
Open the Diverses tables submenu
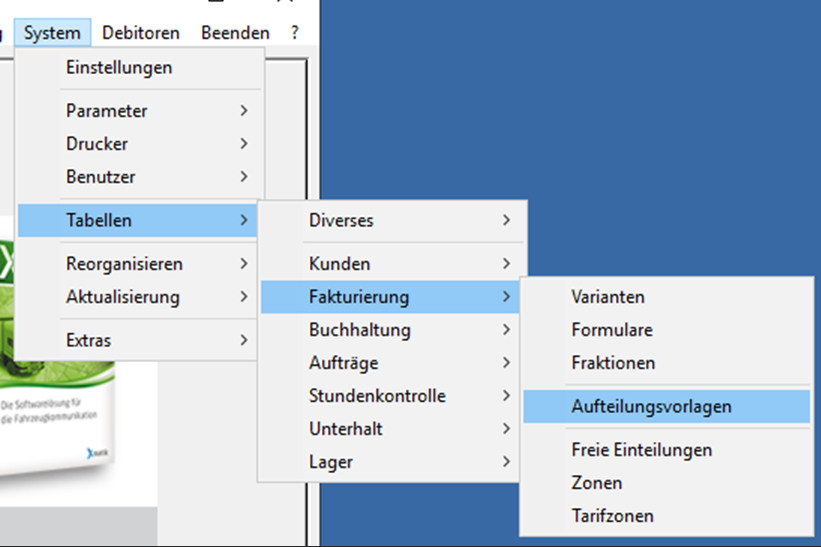pyautogui.click(x=342, y=220)
